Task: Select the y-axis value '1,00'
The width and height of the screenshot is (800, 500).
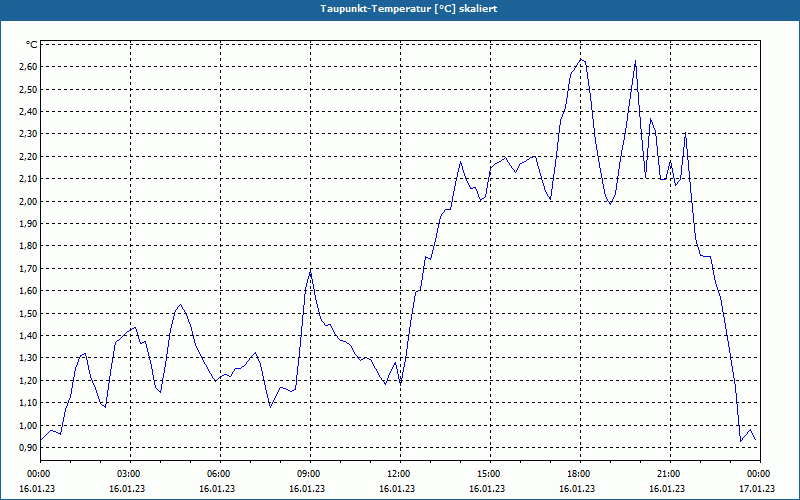Action: (29, 426)
